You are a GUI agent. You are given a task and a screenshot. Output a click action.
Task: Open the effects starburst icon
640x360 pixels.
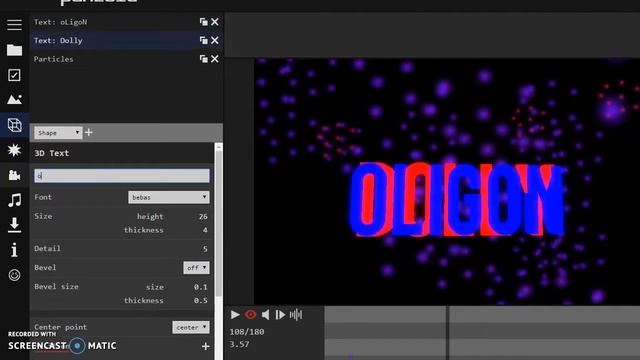[x=14, y=150]
